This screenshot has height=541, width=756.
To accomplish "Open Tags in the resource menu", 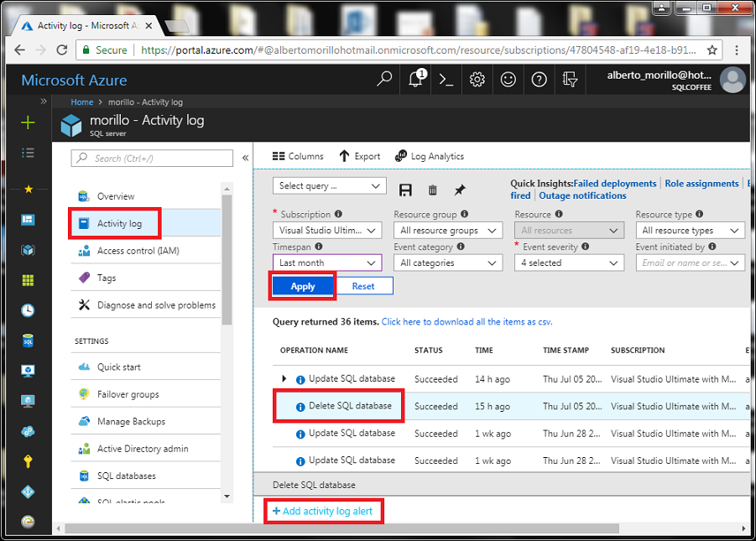I will click(146, 278).
